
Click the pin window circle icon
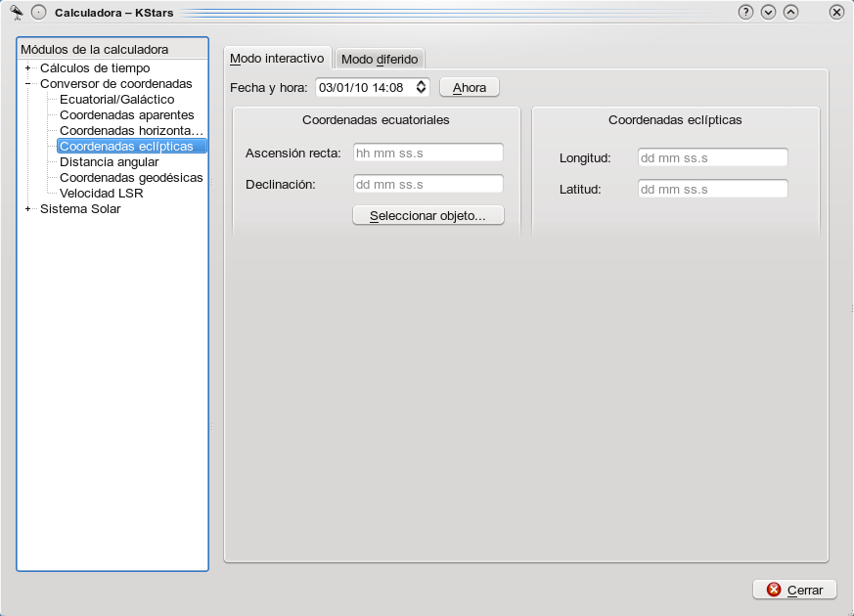38,13
